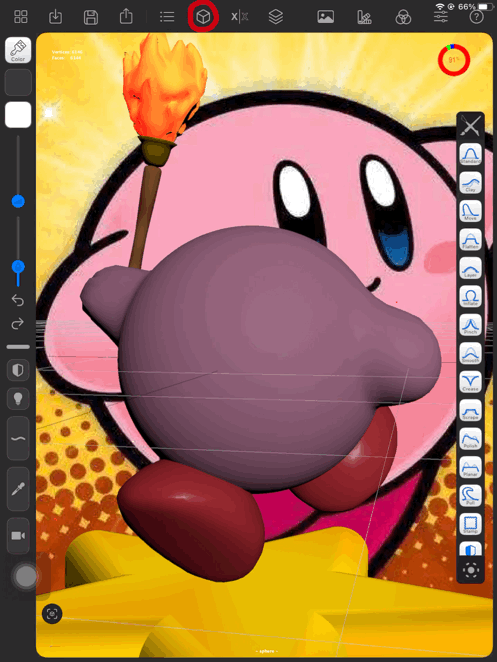The image size is (497, 662).
Task: Click the upper brush size slider handle
Action: pos(18,201)
